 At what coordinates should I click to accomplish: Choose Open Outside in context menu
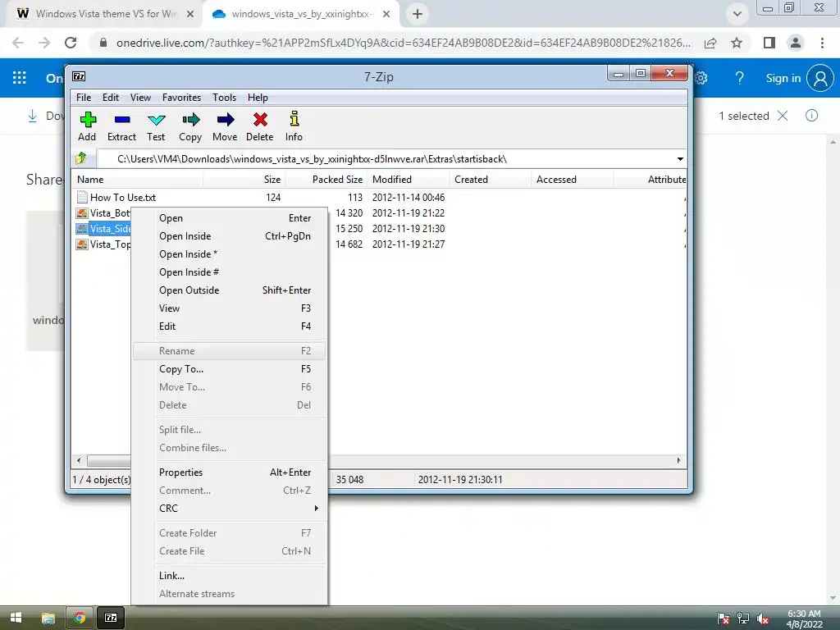tap(231, 290)
